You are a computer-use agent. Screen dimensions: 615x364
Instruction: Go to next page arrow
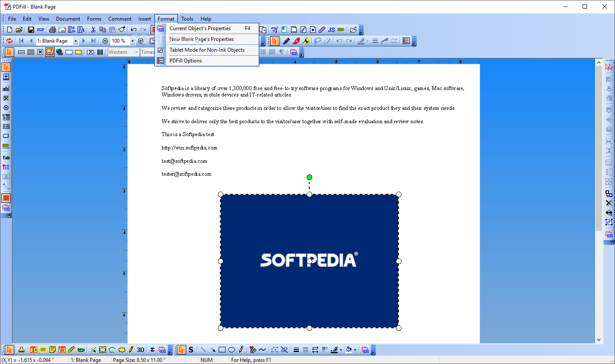pos(84,41)
